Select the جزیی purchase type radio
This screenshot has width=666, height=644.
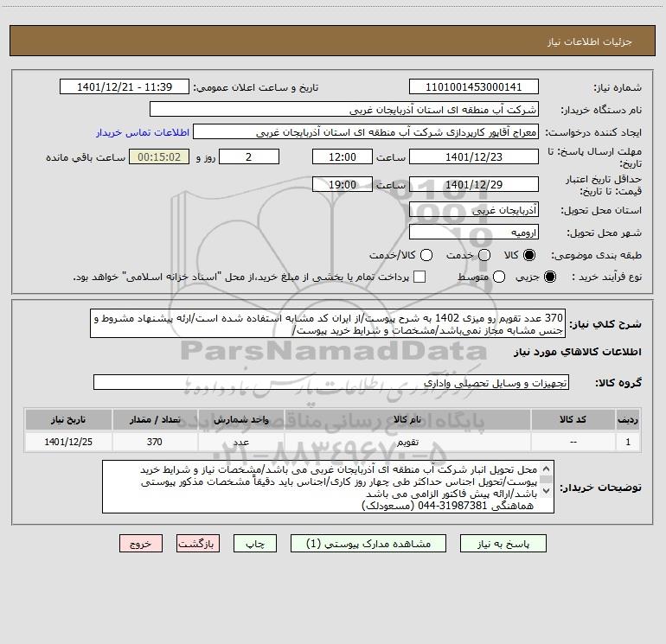tap(549, 277)
